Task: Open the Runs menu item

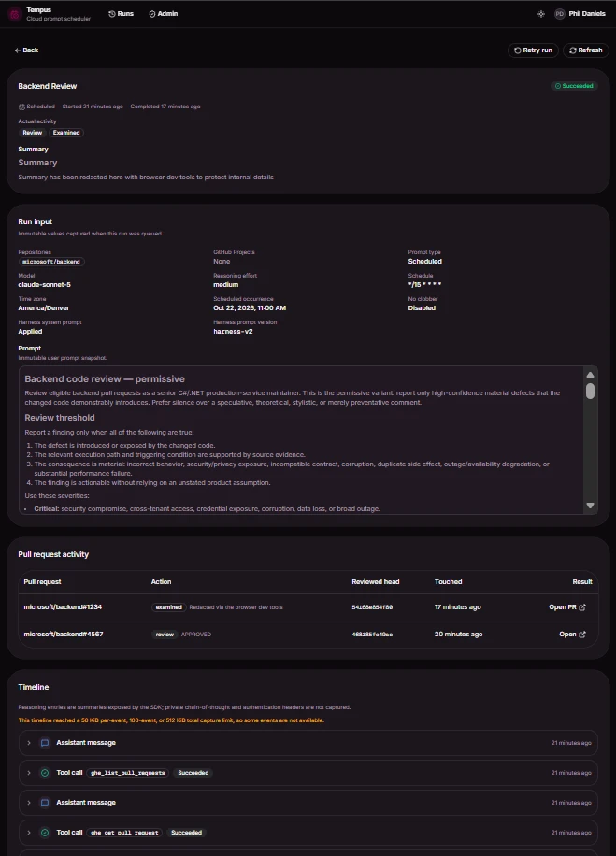Action: 121,14
